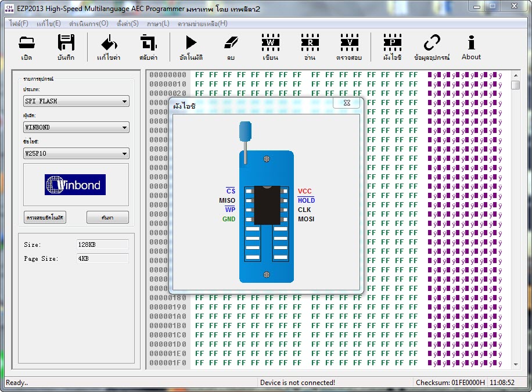Select the แก้ไขค่า toolbar icon
Screen dimensions: 532x392
(109, 46)
